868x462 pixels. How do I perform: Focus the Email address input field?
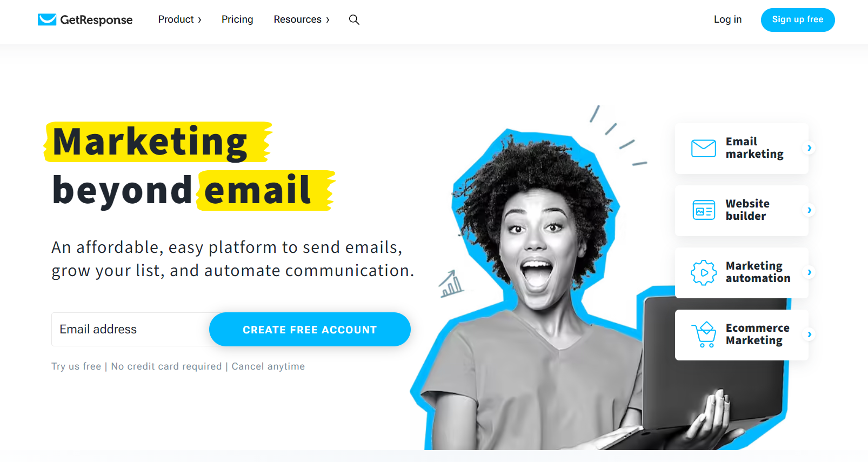pos(131,330)
